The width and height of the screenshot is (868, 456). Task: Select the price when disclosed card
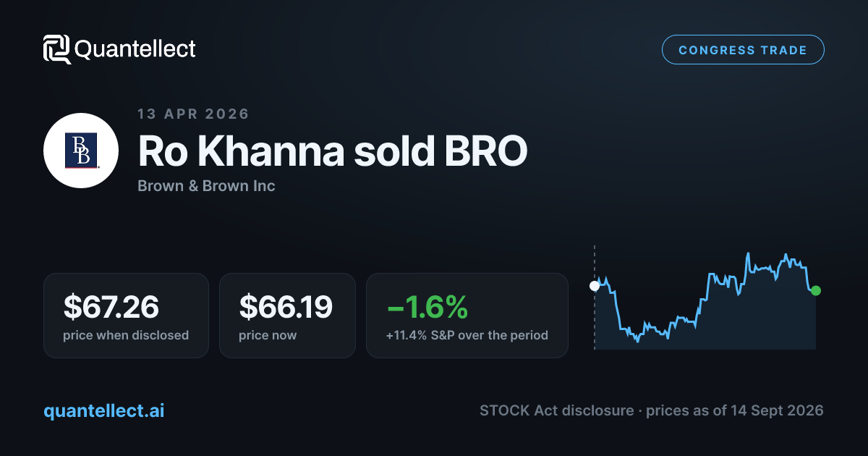click(x=126, y=315)
